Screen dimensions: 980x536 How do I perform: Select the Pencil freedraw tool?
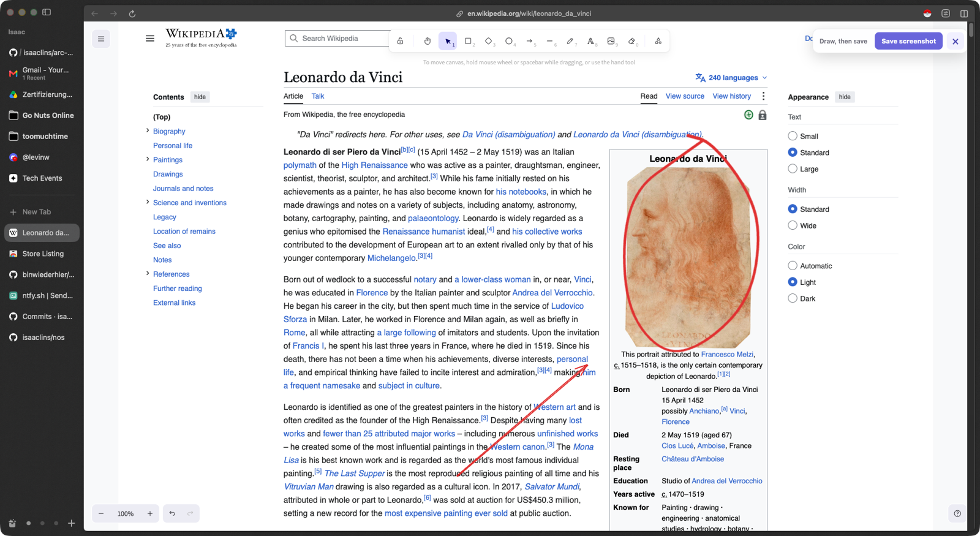tap(570, 41)
